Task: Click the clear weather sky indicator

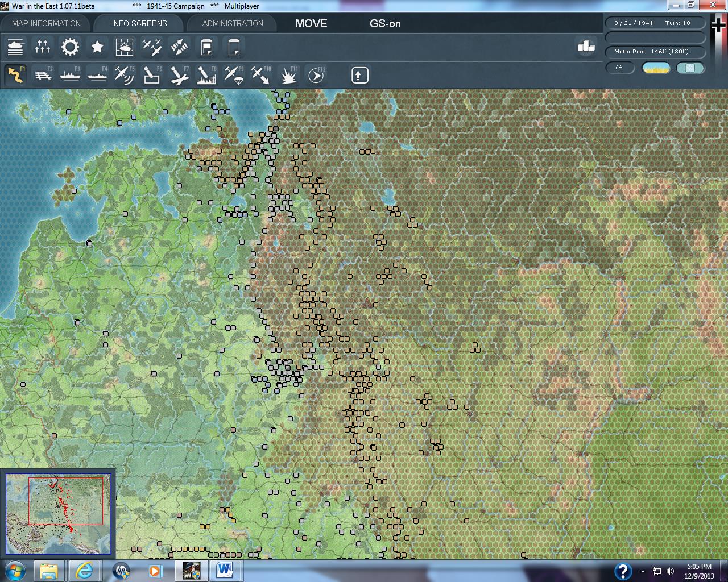Action: (x=656, y=68)
